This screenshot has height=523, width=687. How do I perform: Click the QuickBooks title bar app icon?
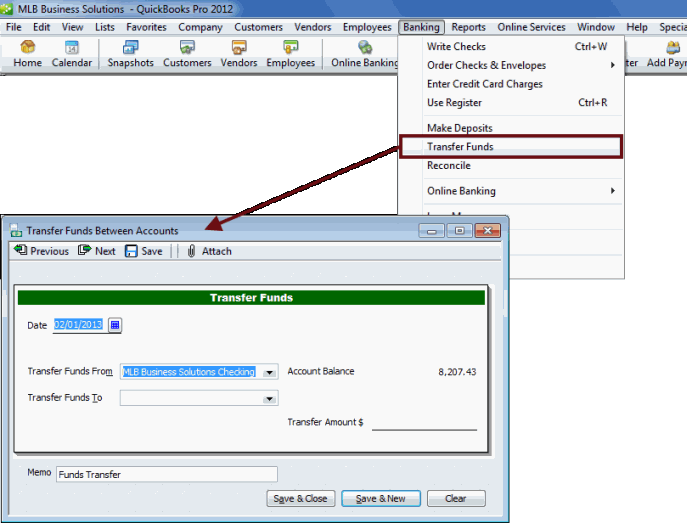(x=7, y=9)
